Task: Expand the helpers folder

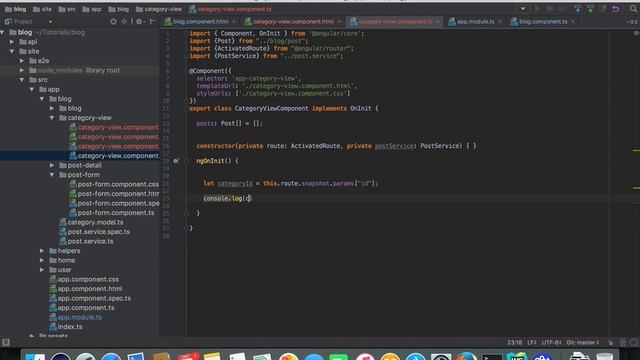Action: [42, 251]
